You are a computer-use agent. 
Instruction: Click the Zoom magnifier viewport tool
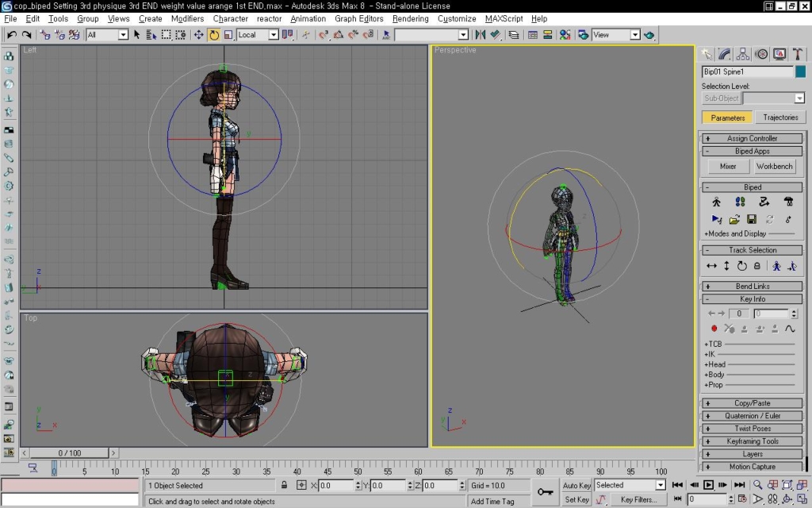click(x=757, y=485)
